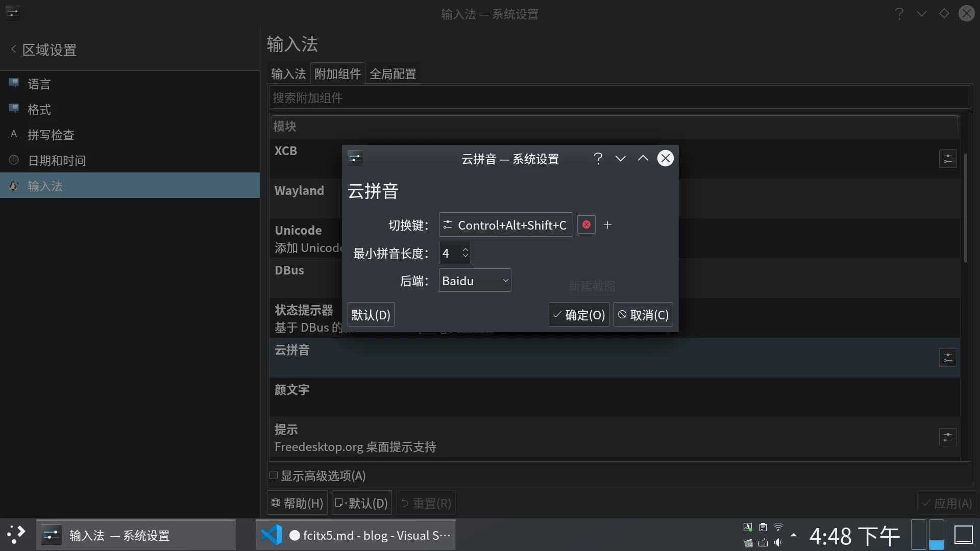Open 提示 addon configuration icon
This screenshot has width=980, height=551.
coord(948,437)
